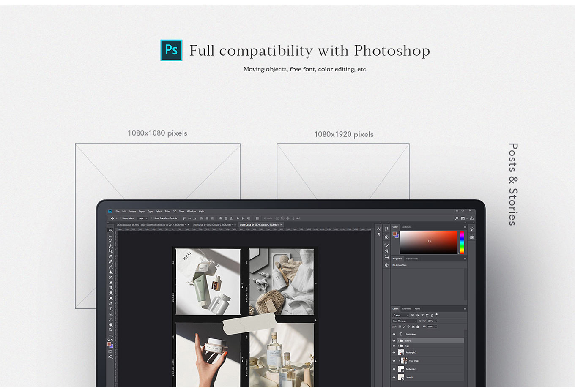Open the Kind filter dropdown
This screenshot has width=575, height=392.
(x=400, y=315)
